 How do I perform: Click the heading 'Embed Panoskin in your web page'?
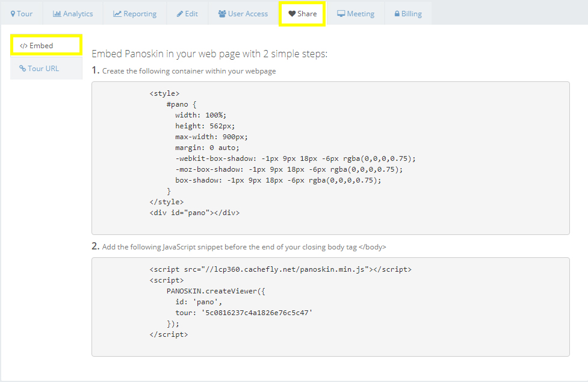pyautogui.click(x=209, y=54)
